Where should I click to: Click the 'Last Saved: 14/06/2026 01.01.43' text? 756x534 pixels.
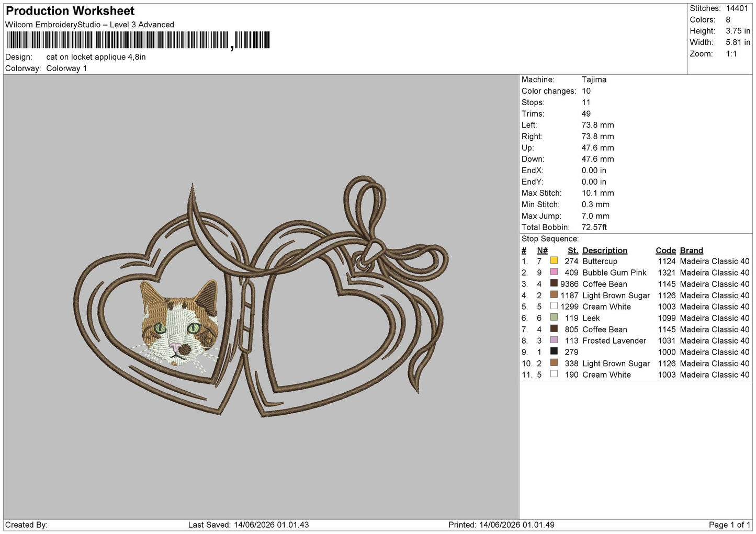point(249,525)
